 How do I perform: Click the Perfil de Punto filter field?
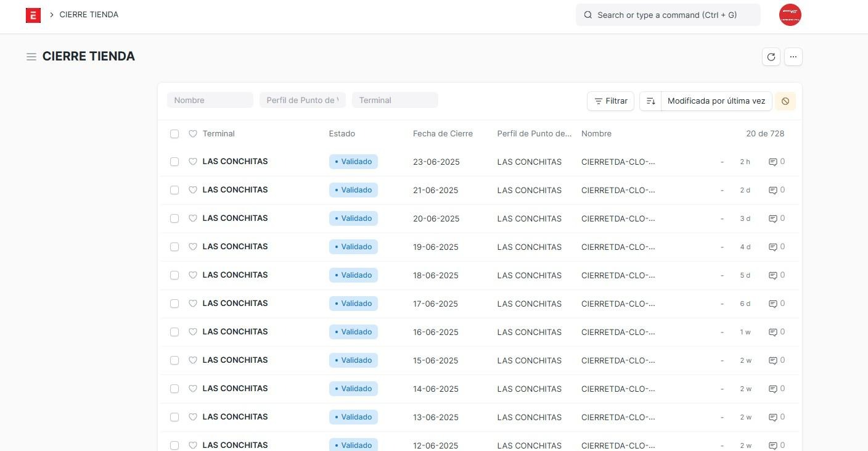click(302, 100)
